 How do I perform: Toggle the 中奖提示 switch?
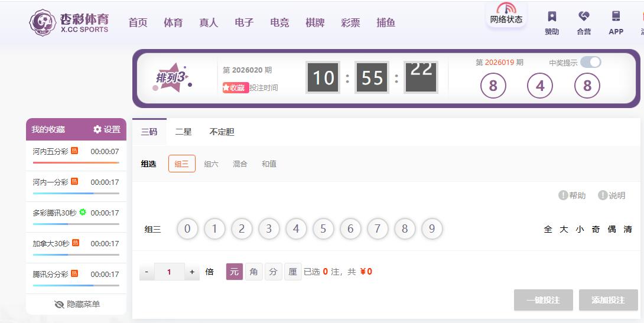click(x=590, y=63)
